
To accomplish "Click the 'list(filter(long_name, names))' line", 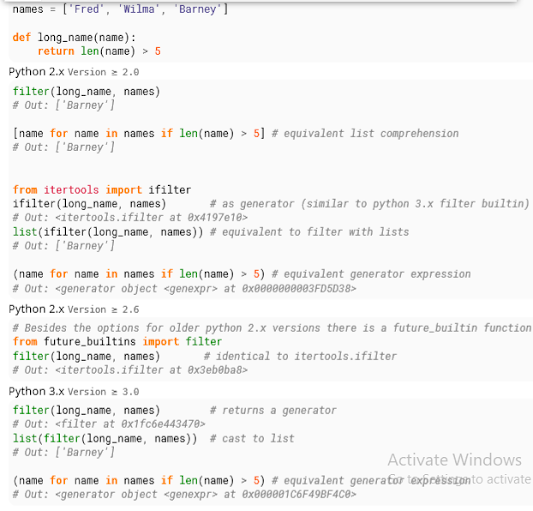I will [x=105, y=439].
